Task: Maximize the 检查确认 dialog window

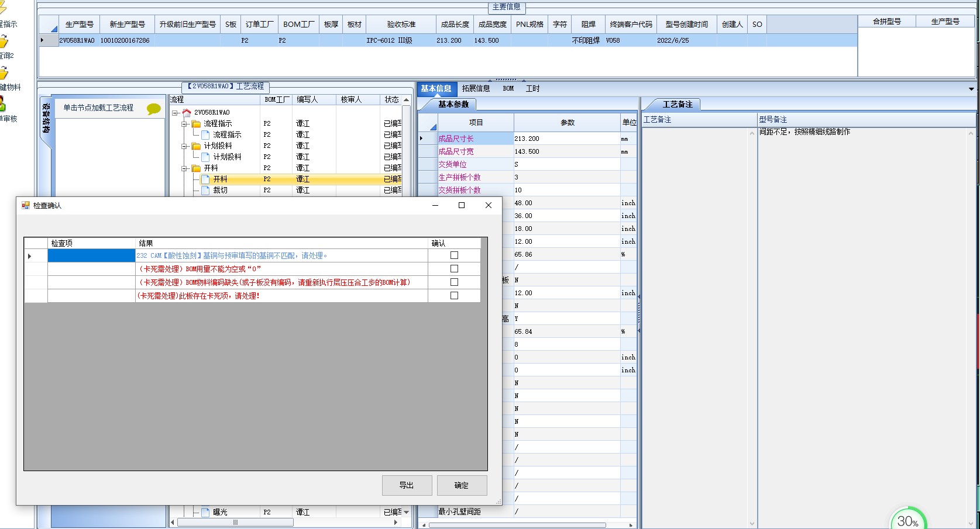Action: point(462,205)
